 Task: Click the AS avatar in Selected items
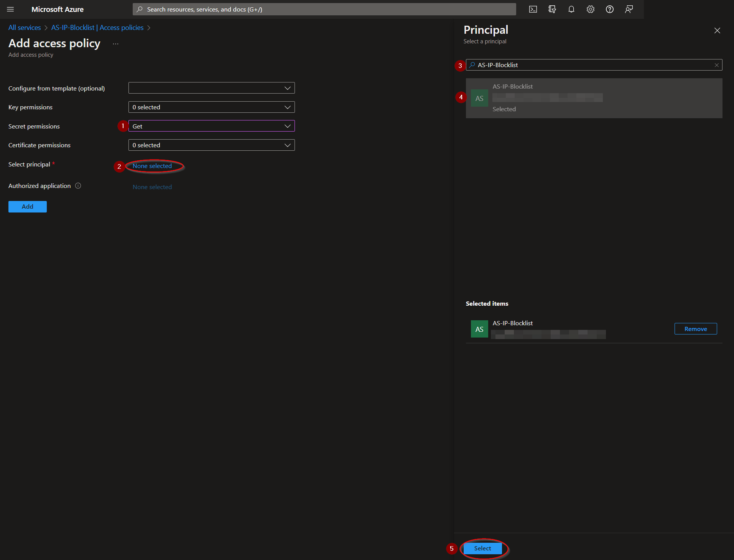479,329
